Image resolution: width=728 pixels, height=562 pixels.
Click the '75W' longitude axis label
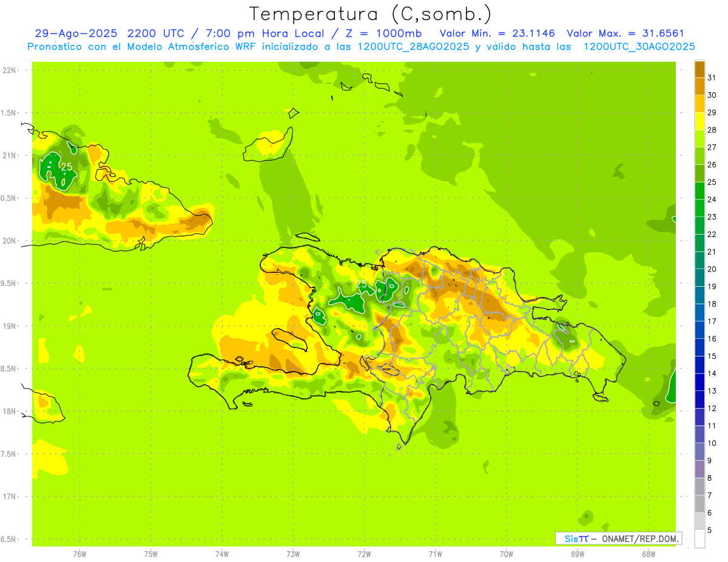click(x=151, y=554)
